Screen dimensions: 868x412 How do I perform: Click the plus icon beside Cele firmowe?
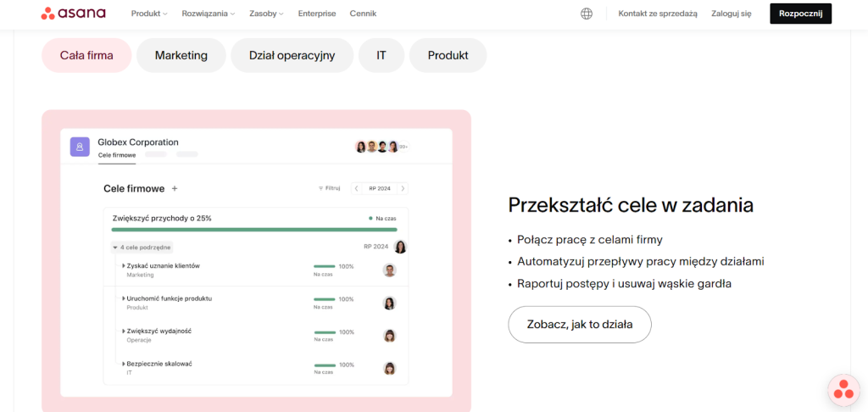(x=175, y=188)
